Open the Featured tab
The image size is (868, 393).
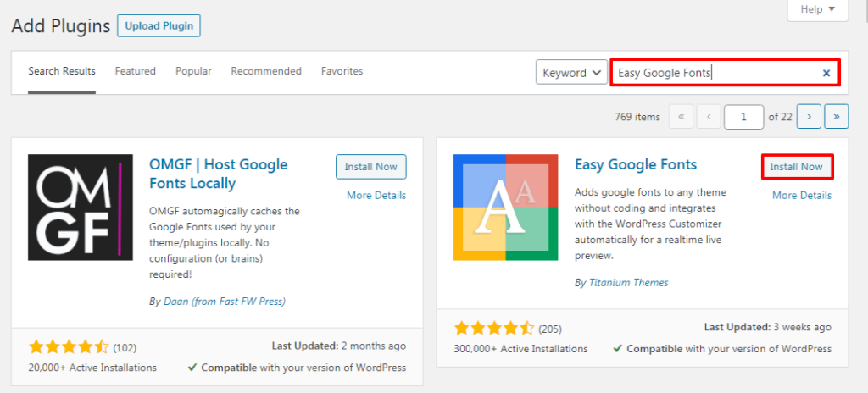point(136,71)
